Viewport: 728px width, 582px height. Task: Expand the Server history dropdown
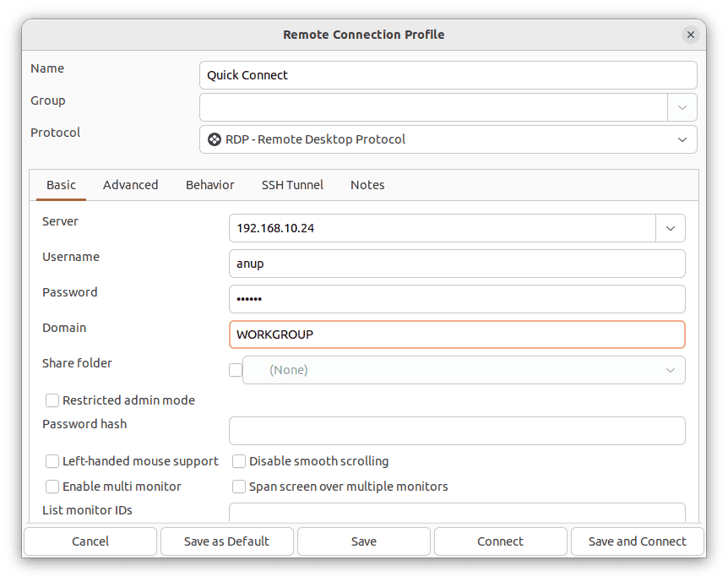[670, 228]
